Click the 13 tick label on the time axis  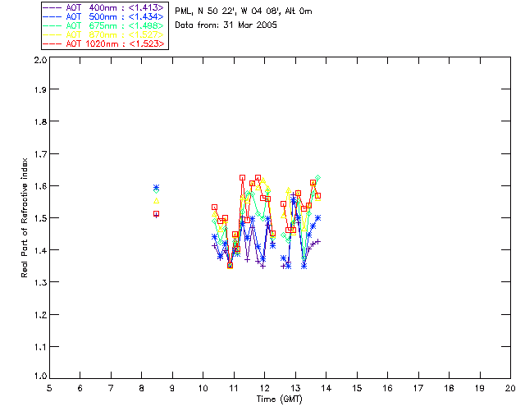[295, 388]
